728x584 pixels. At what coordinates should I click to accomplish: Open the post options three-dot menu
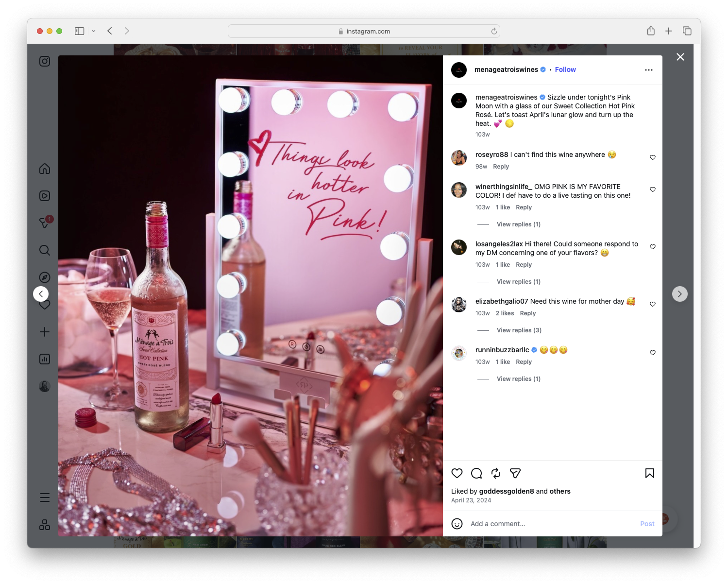pyautogui.click(x=649, y=69)
